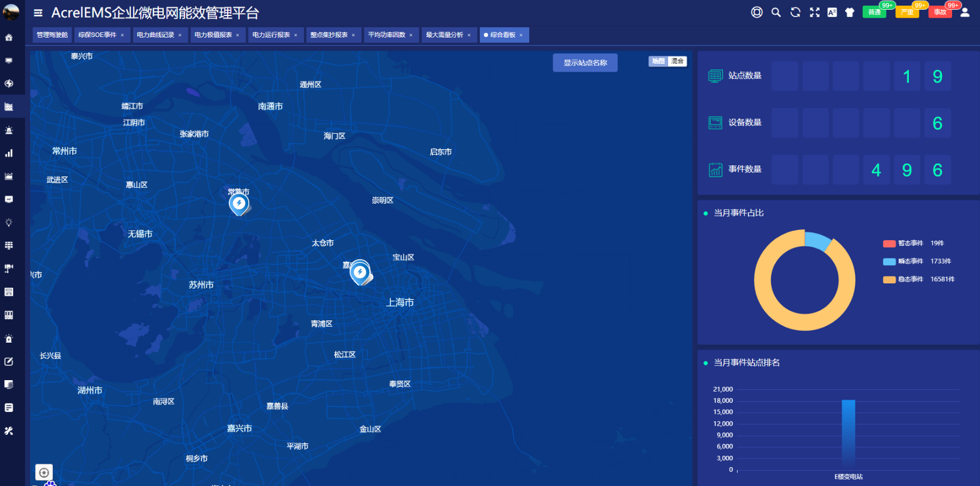This screenshot has height=486, width=980.
Task: Click the edit pencil icon in sidebar
Action: [x=9, y=361]
